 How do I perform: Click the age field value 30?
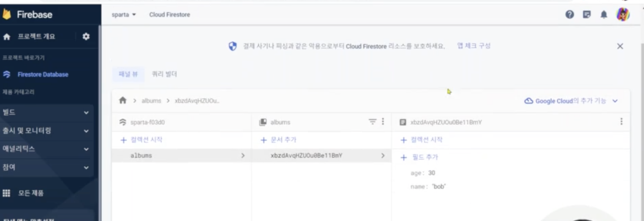(431, 173)
